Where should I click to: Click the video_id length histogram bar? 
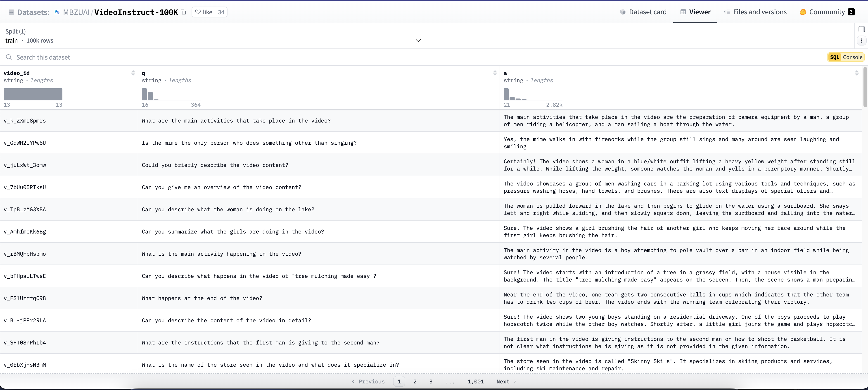tap(33, 94)
